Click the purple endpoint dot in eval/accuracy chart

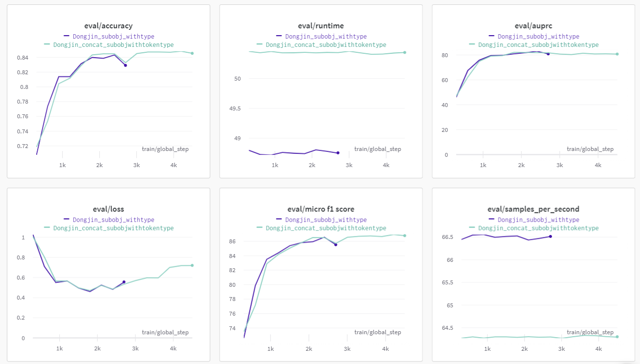126,65
